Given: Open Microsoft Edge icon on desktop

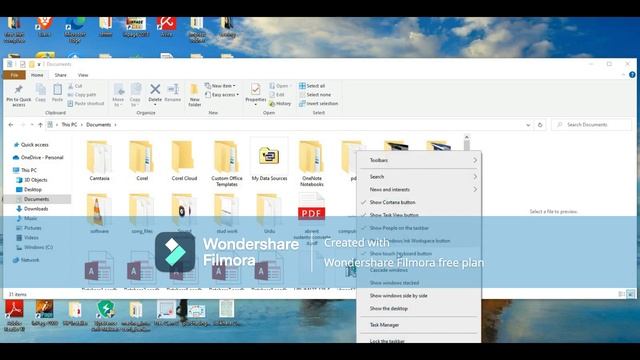Looking at the screenshot, I should click(75, 29).
